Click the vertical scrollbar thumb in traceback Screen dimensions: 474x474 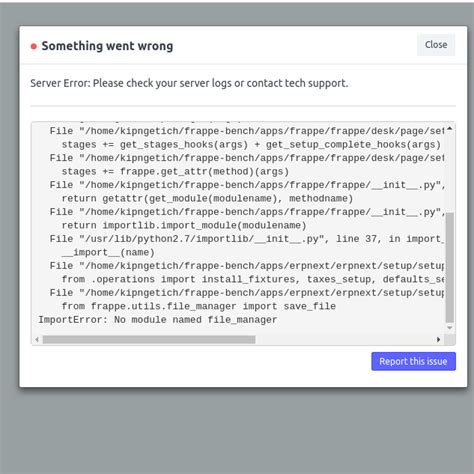(450, 268)
